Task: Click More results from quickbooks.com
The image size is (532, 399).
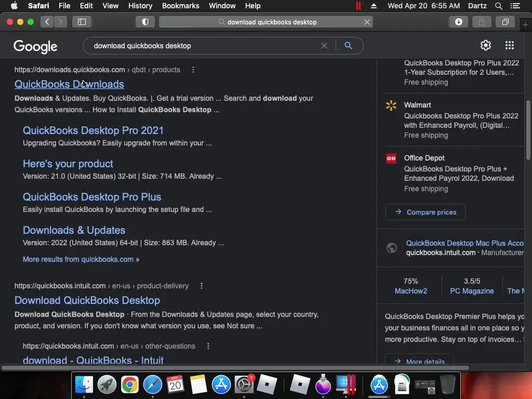Action: (81, 259)
